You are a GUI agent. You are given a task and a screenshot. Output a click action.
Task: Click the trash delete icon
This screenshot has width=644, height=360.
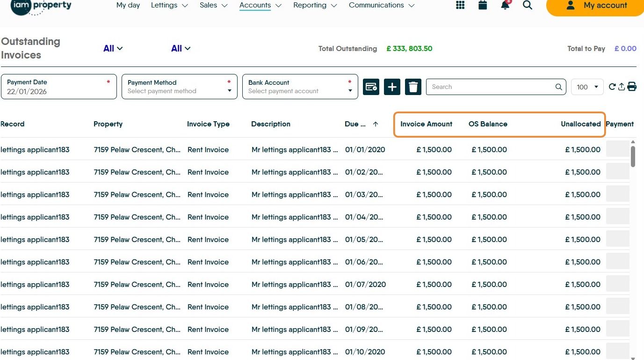coord(413,87)
